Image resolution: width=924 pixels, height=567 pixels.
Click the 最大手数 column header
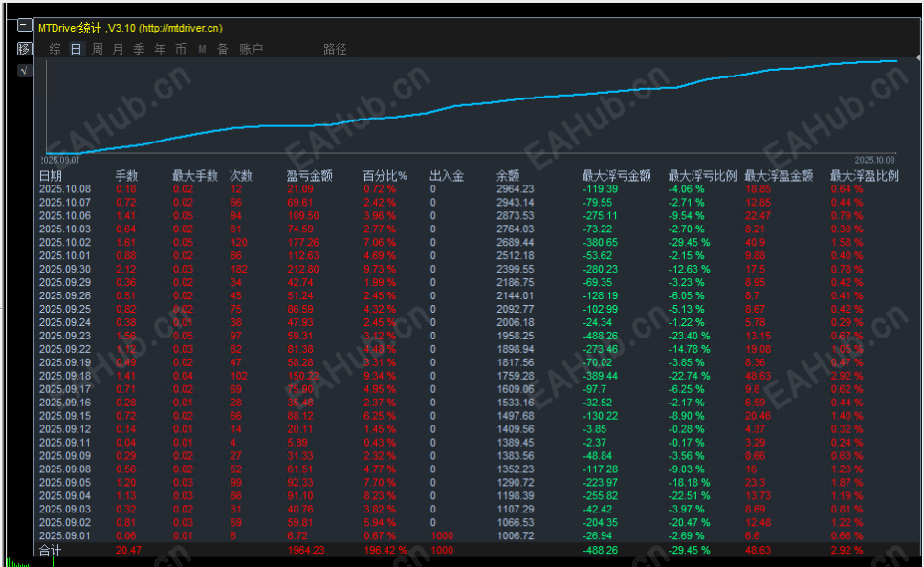pos(195,176)
